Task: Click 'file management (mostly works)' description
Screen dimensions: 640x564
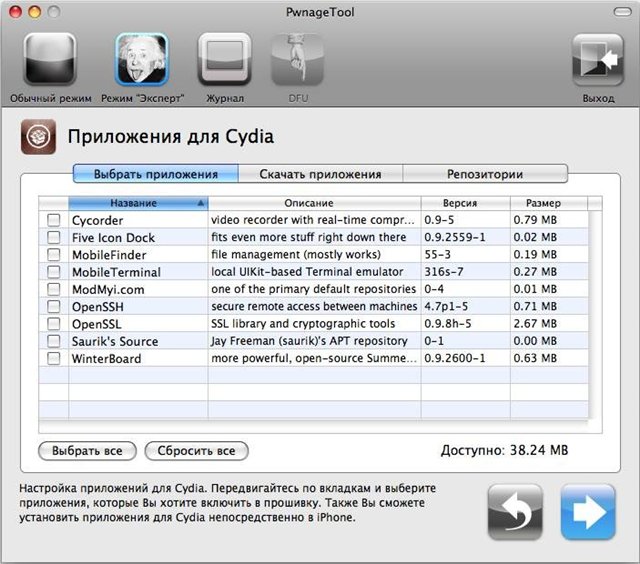Action: (296, 255)
